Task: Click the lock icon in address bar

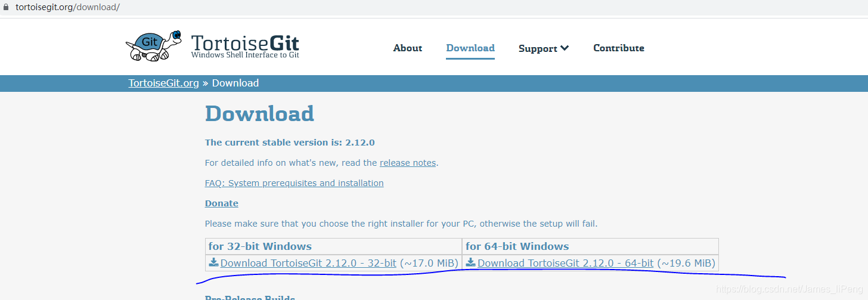Action: 7,7
